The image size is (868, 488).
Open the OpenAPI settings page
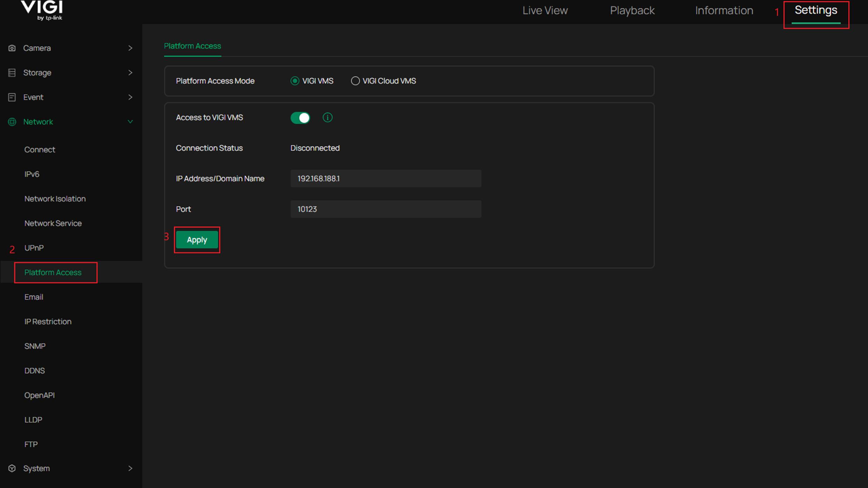39,395
